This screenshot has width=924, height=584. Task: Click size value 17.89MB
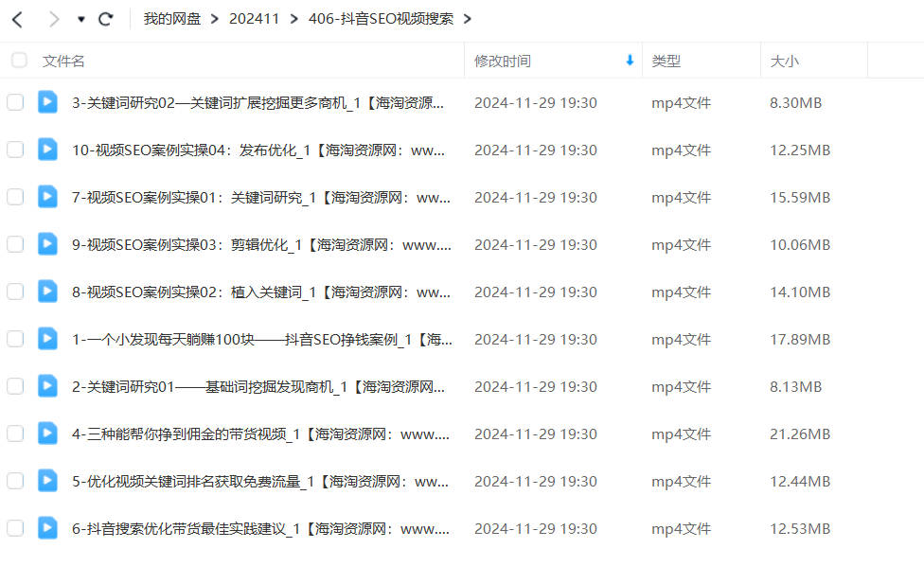click(800, 340)
